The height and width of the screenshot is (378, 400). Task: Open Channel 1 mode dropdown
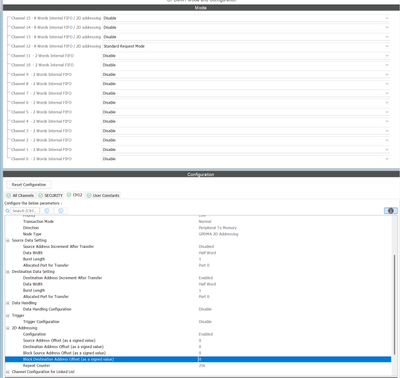pos(246,150)
